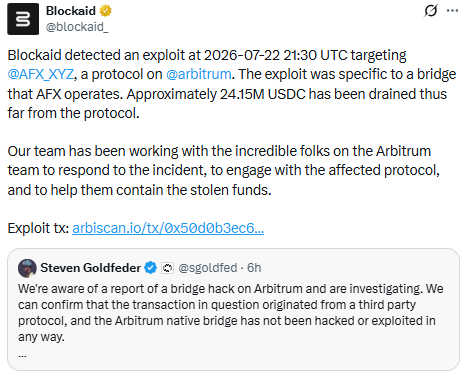
Task: Click the Grok slashed-circle icon
Action: click(x=430, y=11)
